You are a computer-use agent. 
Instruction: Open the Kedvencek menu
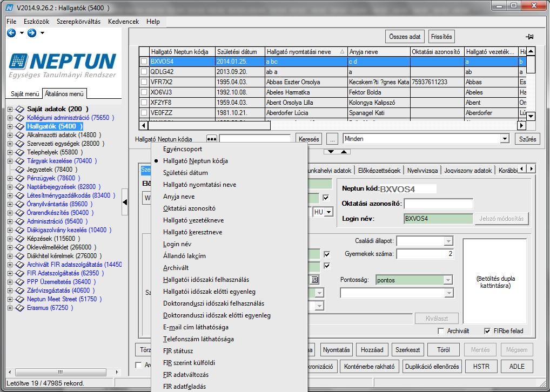click(124, 22)
